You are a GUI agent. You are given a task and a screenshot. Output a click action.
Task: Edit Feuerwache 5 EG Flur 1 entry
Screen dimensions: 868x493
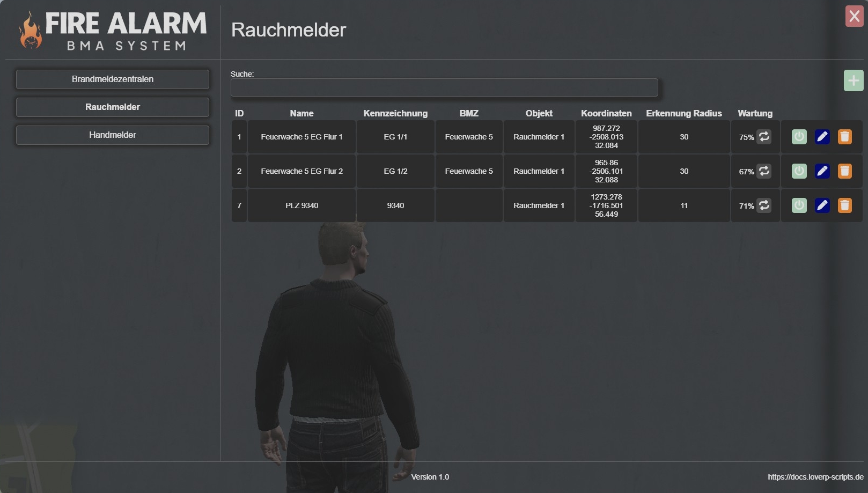tap(822, 137)
